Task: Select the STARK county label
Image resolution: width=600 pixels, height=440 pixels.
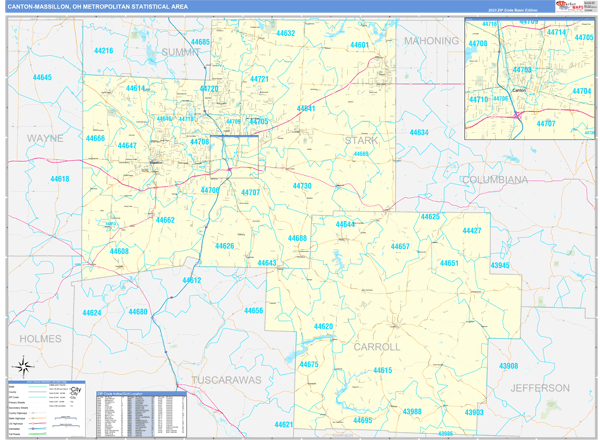Action: (361, 141)
